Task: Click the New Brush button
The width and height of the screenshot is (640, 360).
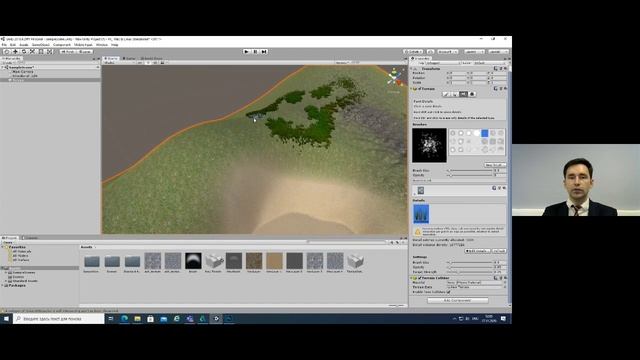Action: [x=495, y=165]
